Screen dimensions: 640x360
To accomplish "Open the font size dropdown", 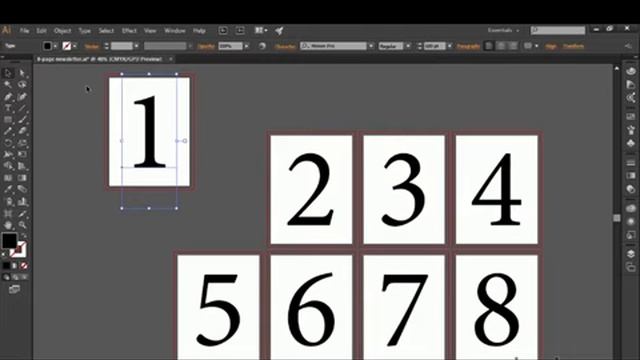I will [449, 46].
